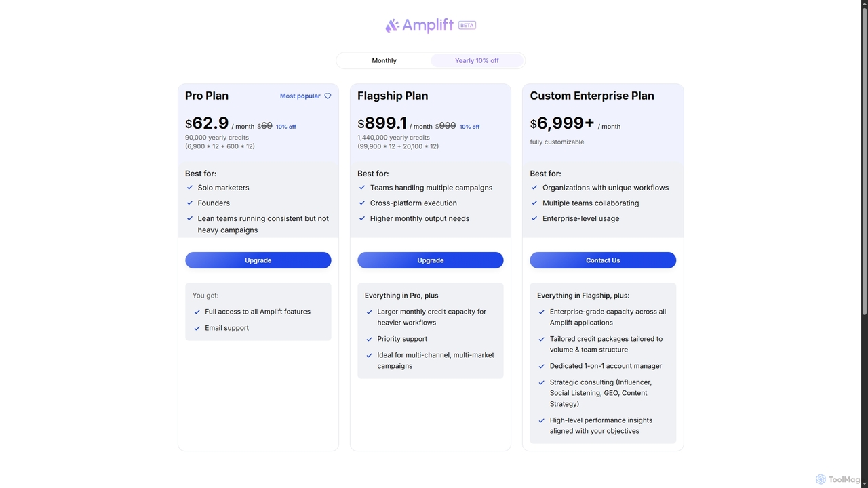
Task: Click checkmark icon beside Email support
Action: (x=197, y=328)
